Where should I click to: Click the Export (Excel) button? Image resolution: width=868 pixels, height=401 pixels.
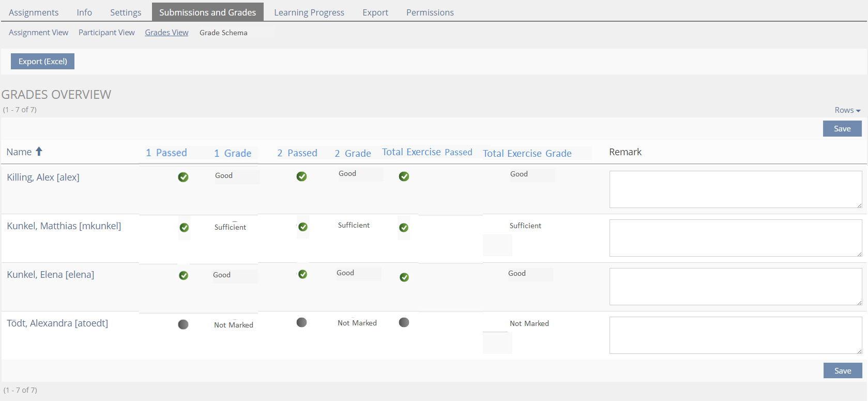(x=43, y=61)
